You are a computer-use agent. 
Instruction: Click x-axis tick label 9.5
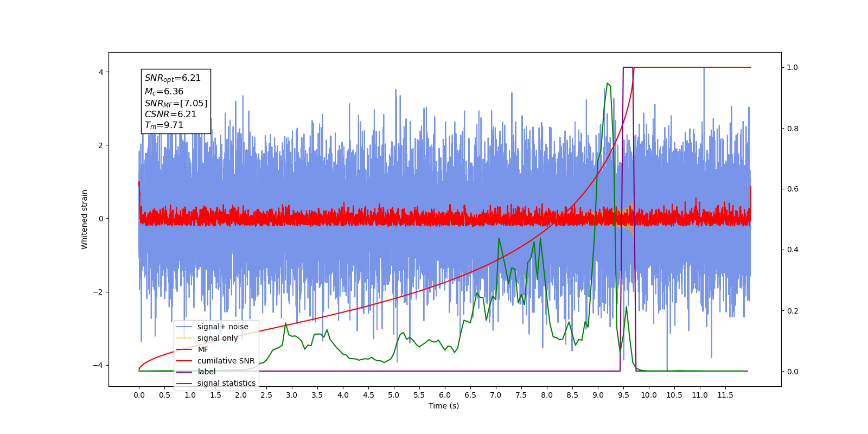[x=623, y=395]
